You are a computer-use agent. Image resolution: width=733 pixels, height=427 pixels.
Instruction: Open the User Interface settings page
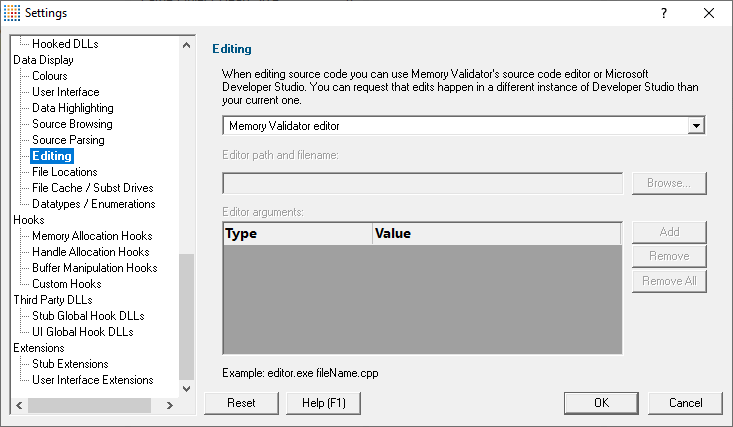coord(65,92)
